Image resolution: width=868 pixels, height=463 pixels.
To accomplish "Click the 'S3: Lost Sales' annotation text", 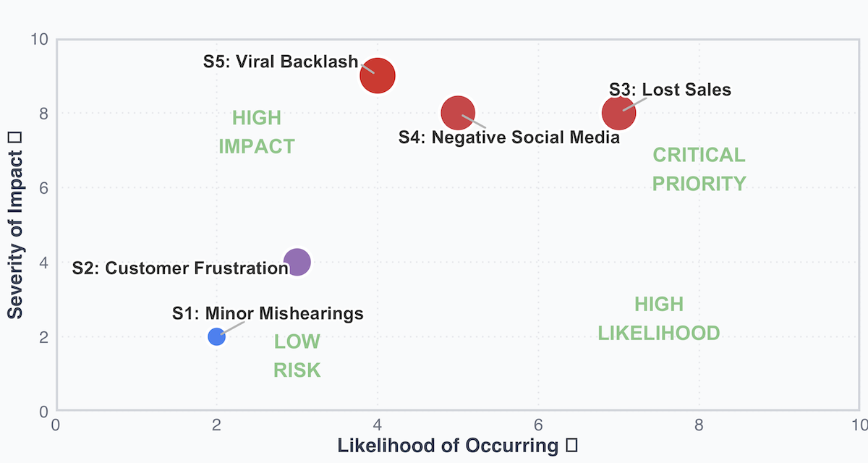I will pyautogui.click(x=670, y=90).
